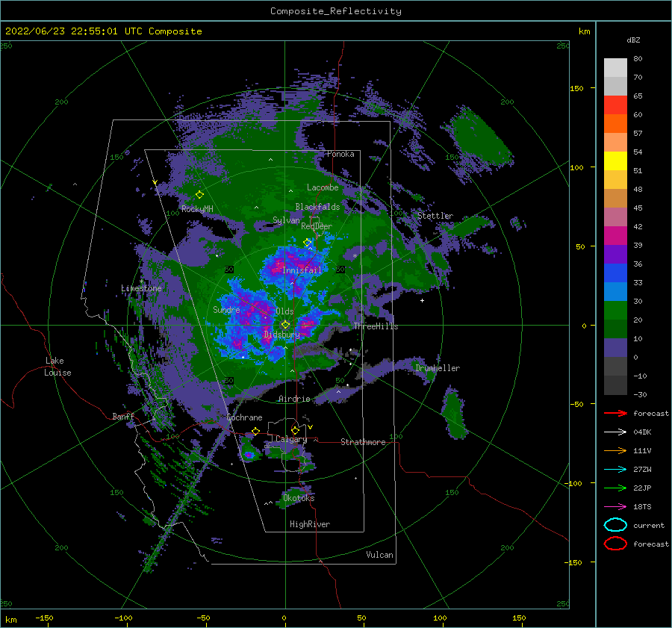This screenshot has height=628, width=672.
Task: Click the Banff town label
Action: point(123,416)
